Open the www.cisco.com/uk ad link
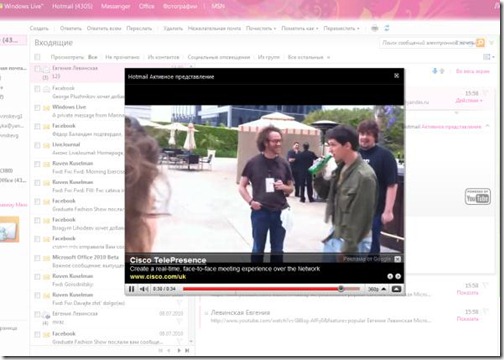 tap(158, 277)
